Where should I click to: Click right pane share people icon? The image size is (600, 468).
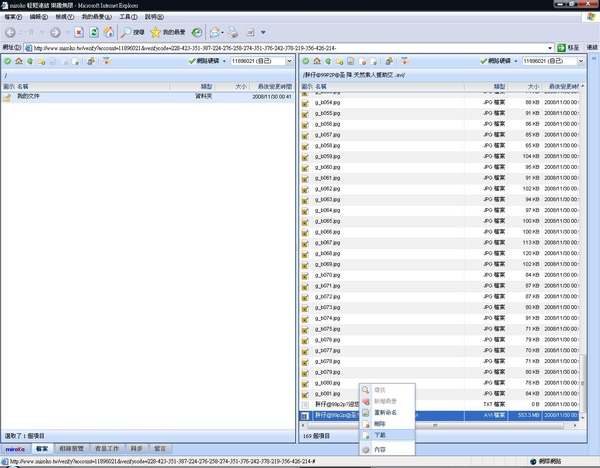pos(389,61)
